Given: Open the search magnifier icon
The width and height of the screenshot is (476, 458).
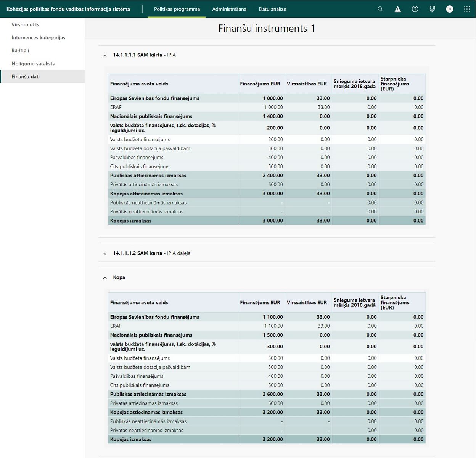Looking at the screenshot, I should (x=380, y=9).
